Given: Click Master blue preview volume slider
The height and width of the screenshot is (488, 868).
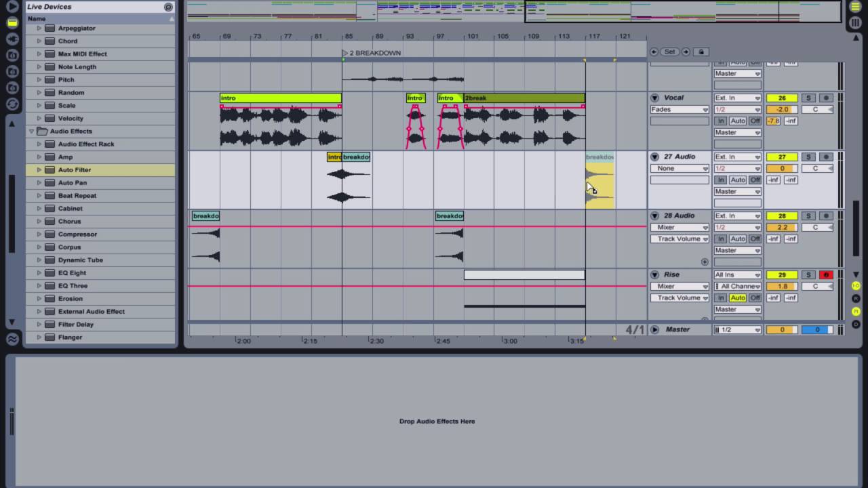Looking at the screenshot, I should coord(817,329).
